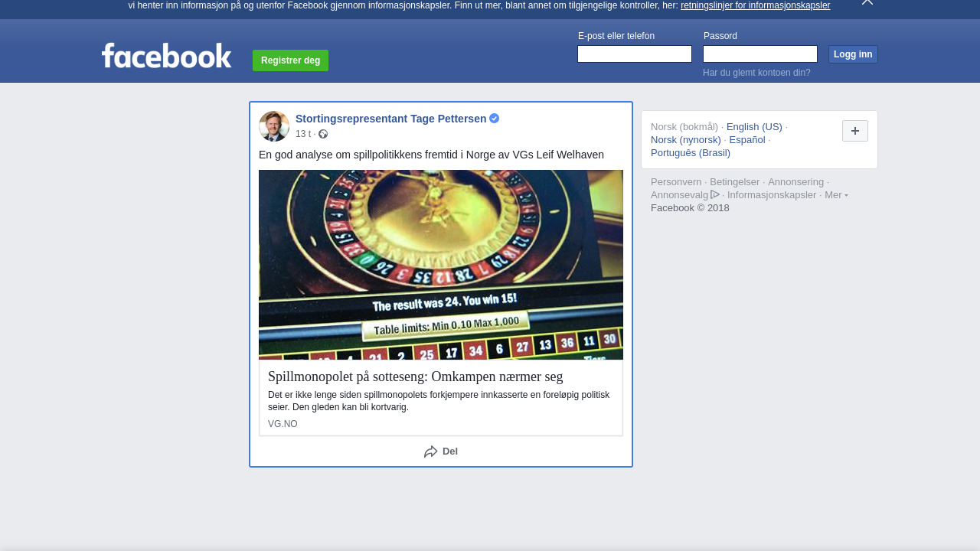Click the Registrer deg button
This screenshot has height=551, width=980.
[290, 60]
